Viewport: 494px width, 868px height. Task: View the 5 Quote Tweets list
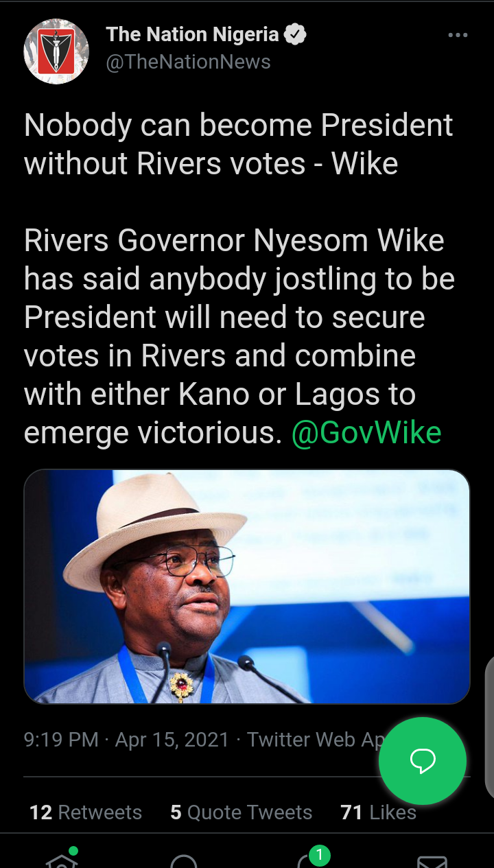242,812
